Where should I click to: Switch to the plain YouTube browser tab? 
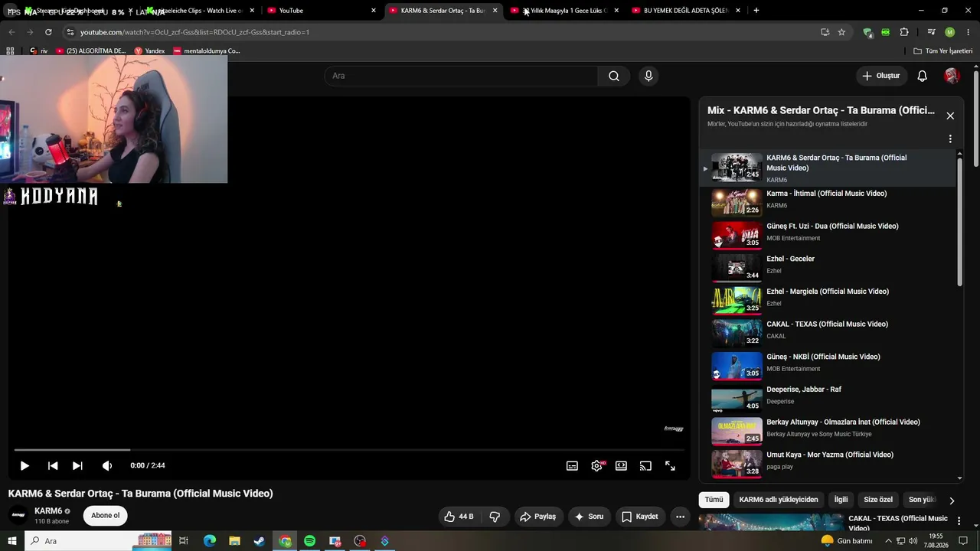click(x=322, y=11)
